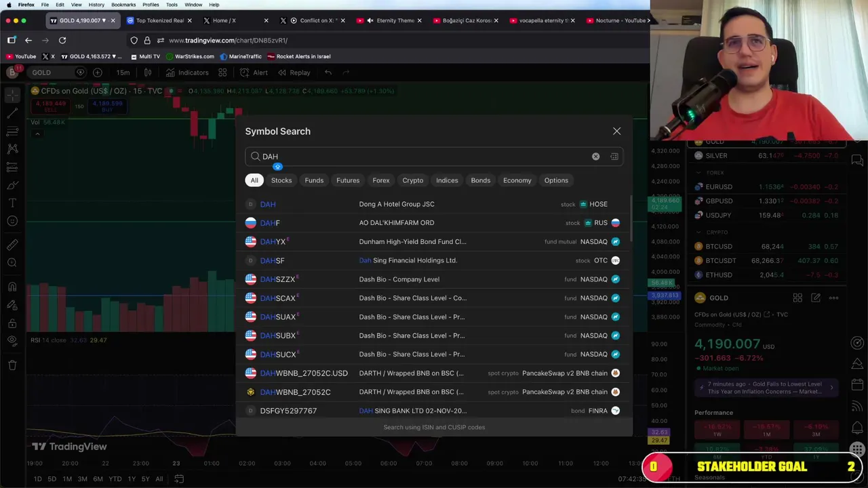868x488 pixels.
Task: Switch to Top Tokenized Real browser tab
Action: pos(159,20)
